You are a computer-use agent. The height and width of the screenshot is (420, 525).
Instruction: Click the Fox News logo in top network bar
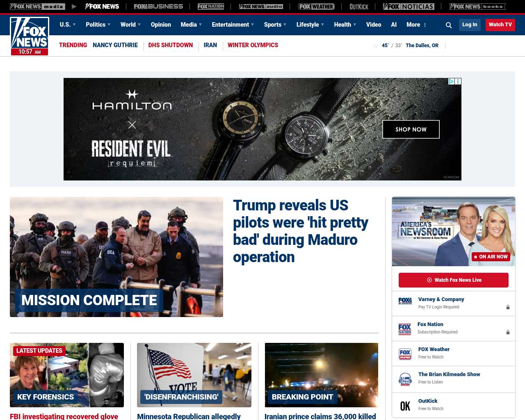102,7
